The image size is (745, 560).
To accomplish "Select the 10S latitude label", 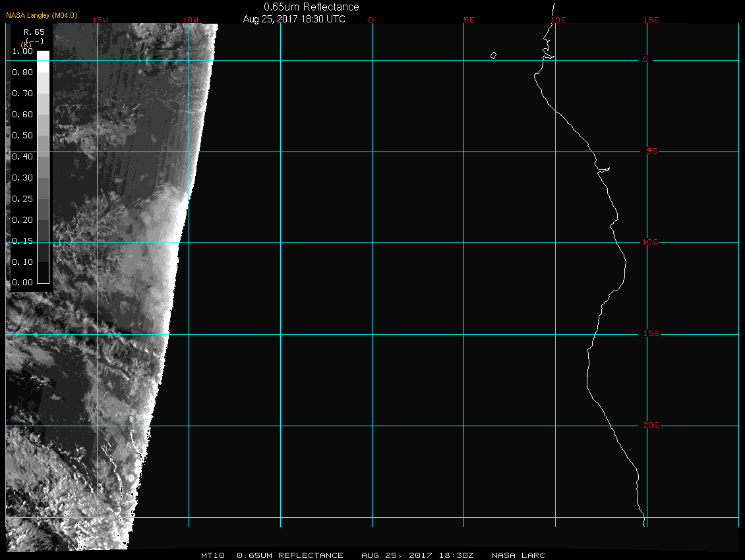I will [649, 242].
